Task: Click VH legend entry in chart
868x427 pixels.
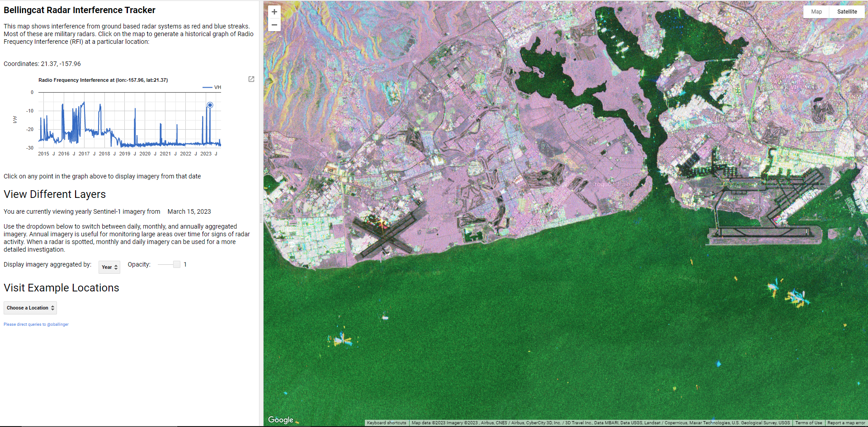Action: click(212, 87)
